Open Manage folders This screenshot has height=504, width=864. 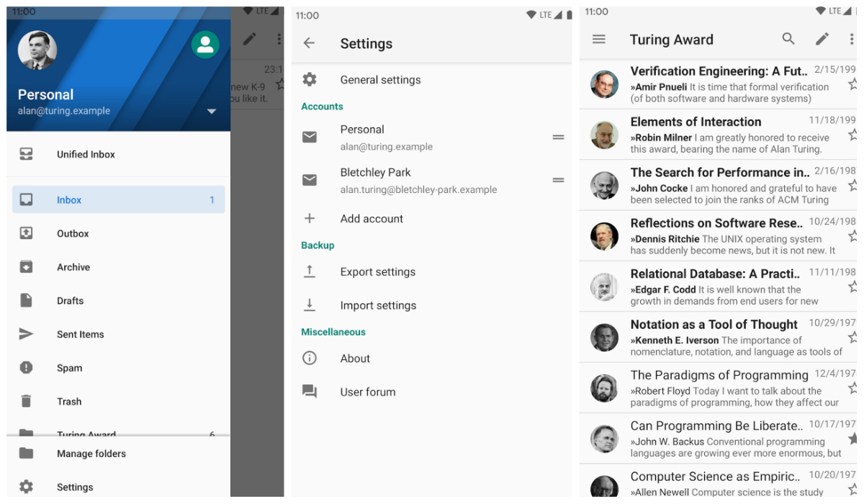point(91,454)
